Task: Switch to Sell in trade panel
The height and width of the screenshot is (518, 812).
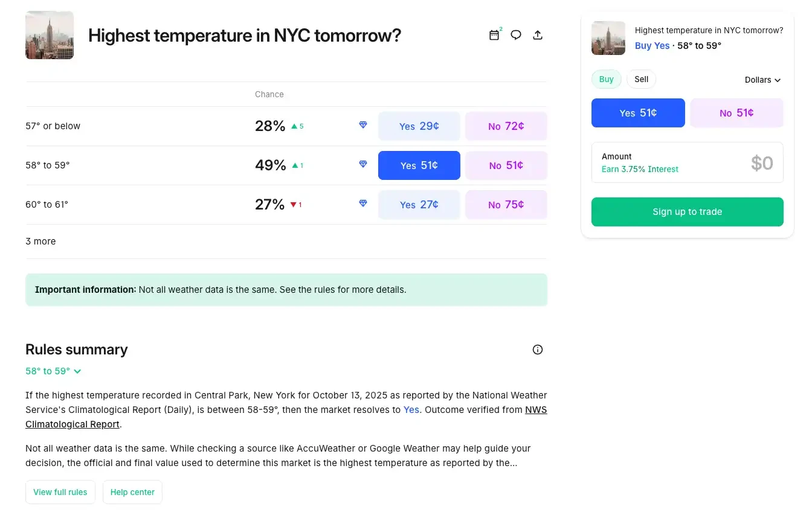Action: [641, 79]
